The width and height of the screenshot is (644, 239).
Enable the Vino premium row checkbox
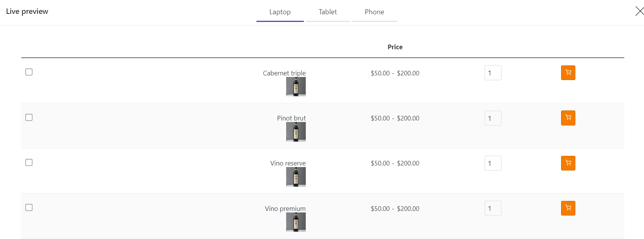pos(29,207)
